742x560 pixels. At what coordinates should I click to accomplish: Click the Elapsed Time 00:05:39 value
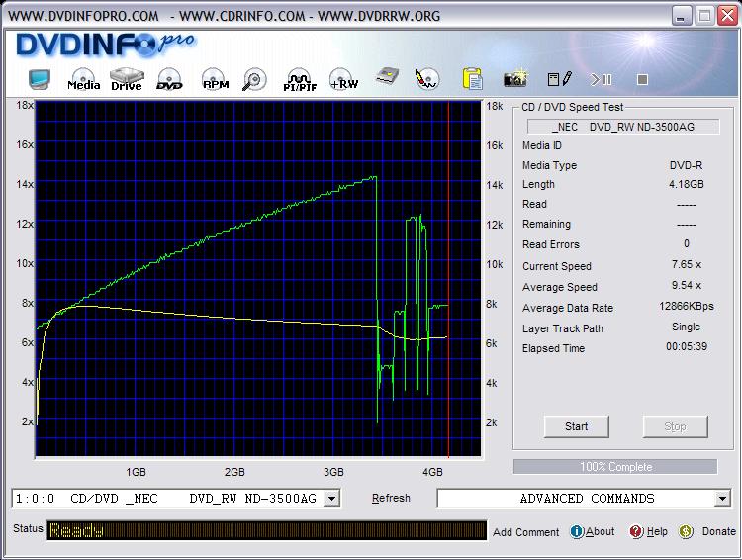[x=687, y=346]
